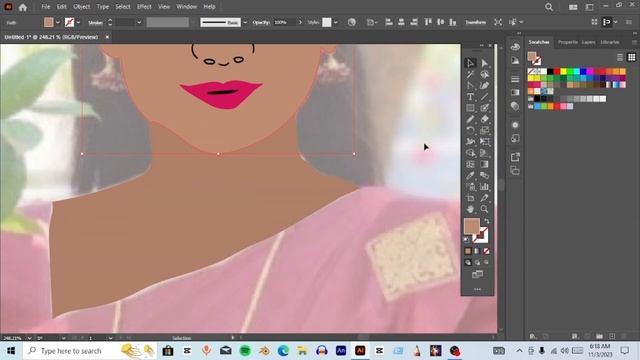
Task: Switch Swatches panel to list view
Action: [x=620, y=57]
